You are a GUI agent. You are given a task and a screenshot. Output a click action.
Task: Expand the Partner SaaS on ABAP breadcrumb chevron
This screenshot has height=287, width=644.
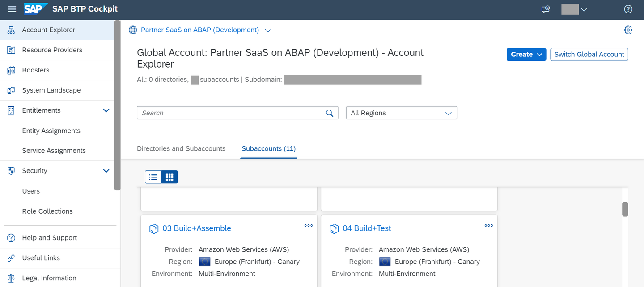268,30
